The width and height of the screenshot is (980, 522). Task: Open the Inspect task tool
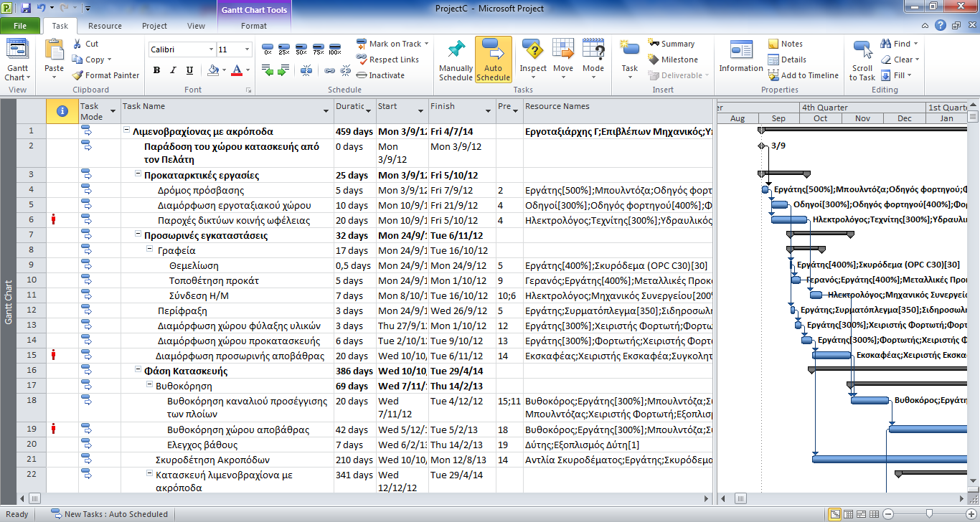pos(533,57)
